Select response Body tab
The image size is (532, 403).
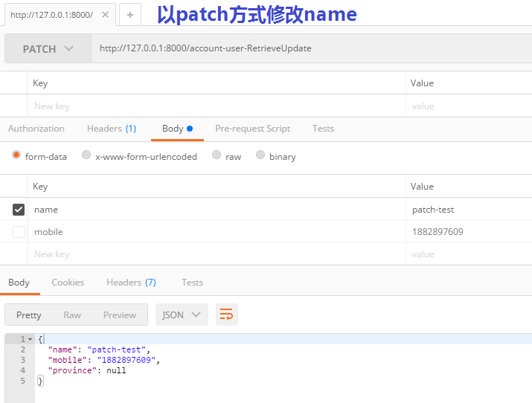[x=19, y=283]
